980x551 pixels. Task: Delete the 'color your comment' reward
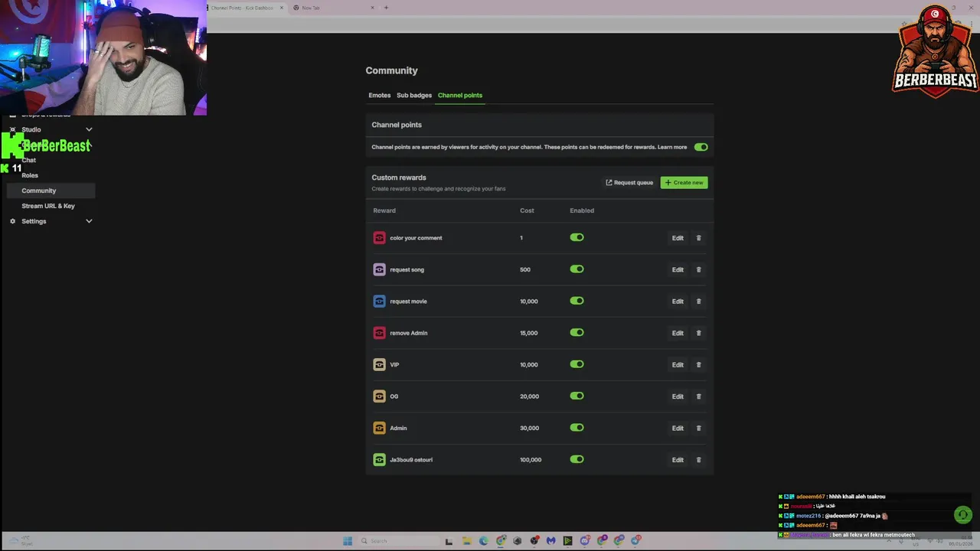click(698, 238)
